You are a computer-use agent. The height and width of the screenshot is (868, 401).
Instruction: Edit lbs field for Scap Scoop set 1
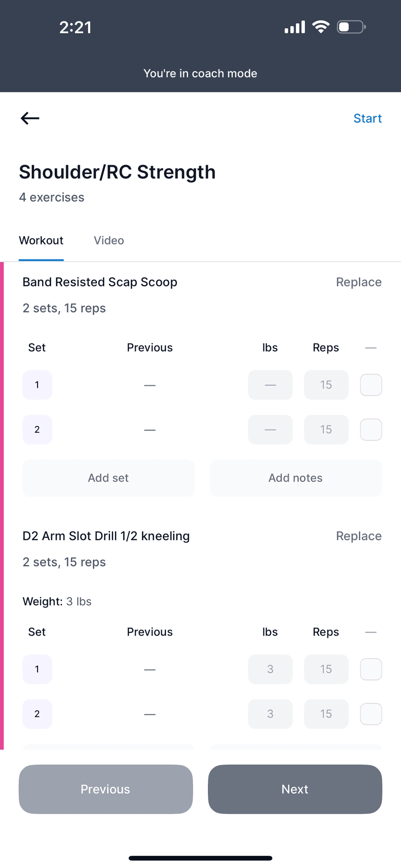point(270,385)
